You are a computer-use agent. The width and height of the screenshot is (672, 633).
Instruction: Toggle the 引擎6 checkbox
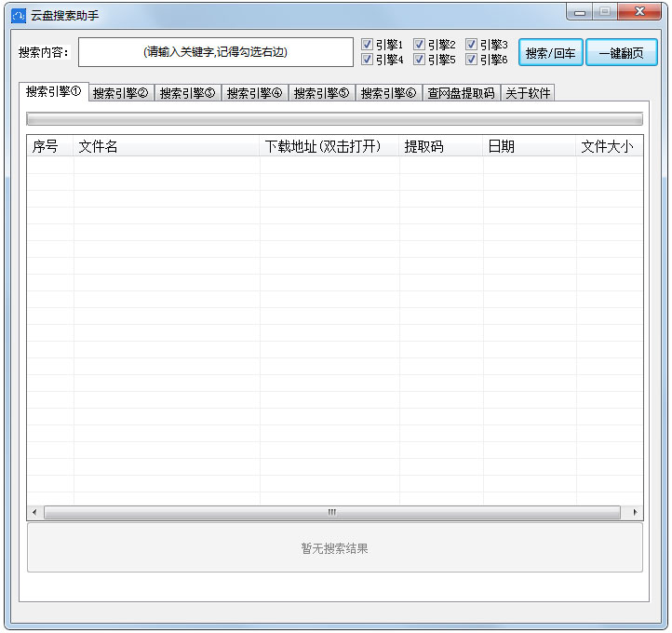(x=471, y=60)
